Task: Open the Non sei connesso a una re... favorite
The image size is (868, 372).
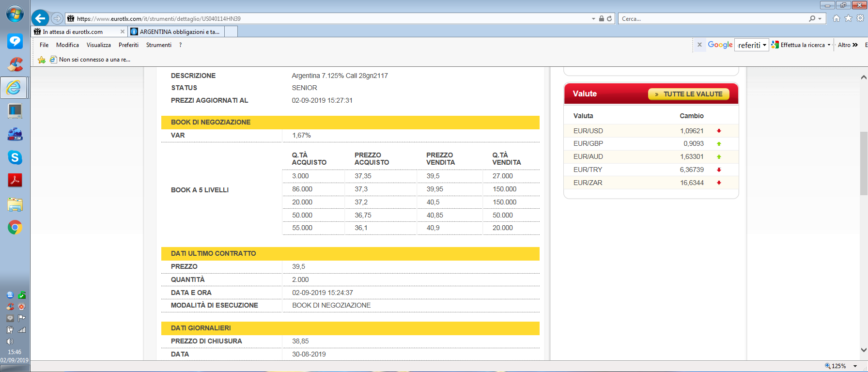Action: click(90, 60)
